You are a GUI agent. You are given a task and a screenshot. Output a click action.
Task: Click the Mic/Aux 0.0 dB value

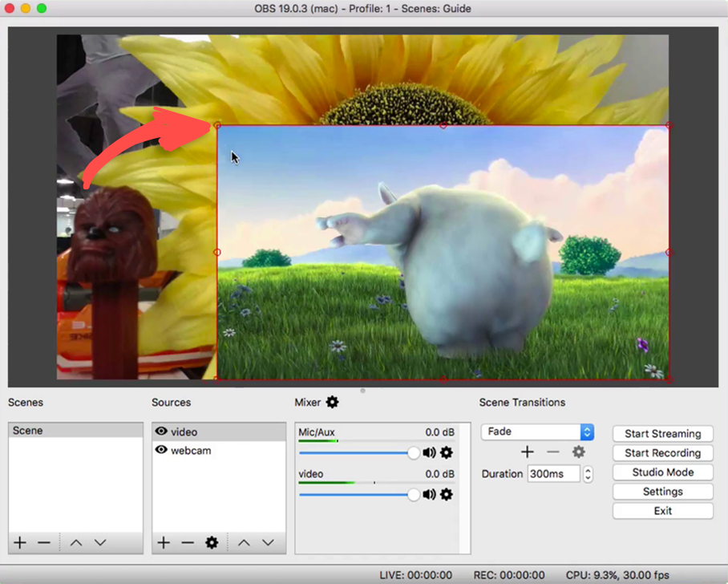pos(439,432)
